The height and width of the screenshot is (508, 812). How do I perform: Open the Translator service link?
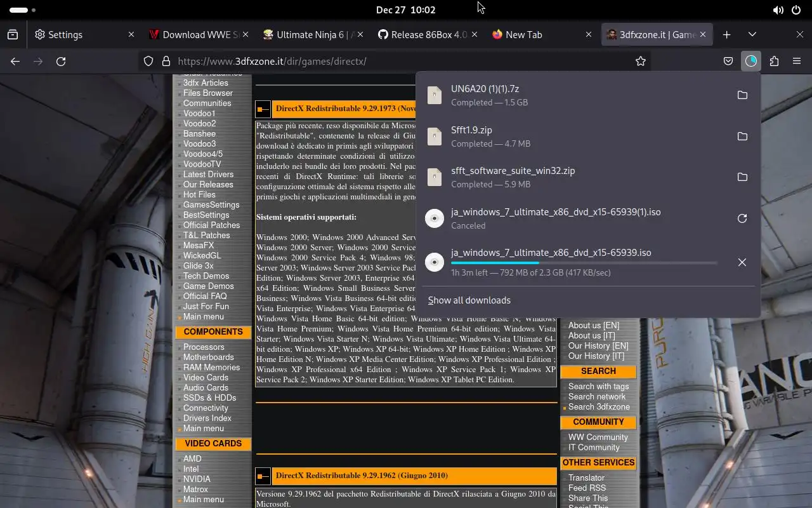(x=586, y=478)
